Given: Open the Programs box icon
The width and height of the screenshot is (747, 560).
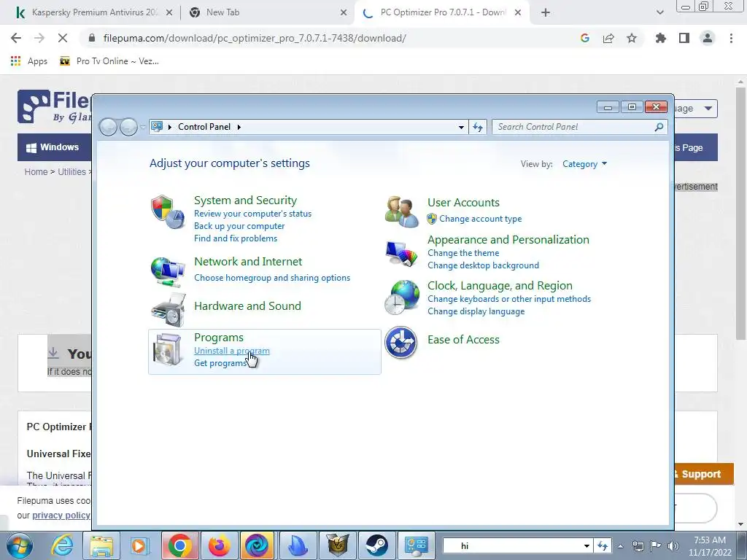Looking at the screenshot, I should (x=167, y=349).
